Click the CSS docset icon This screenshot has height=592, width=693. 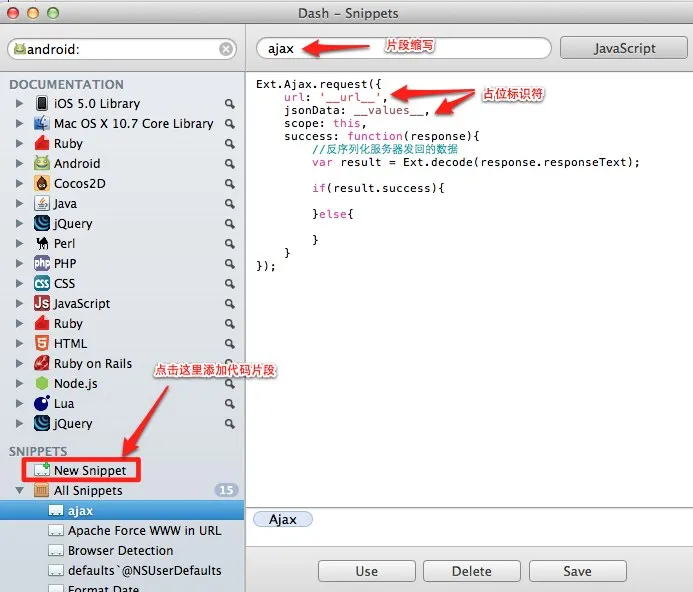click(x=42, y=283)
